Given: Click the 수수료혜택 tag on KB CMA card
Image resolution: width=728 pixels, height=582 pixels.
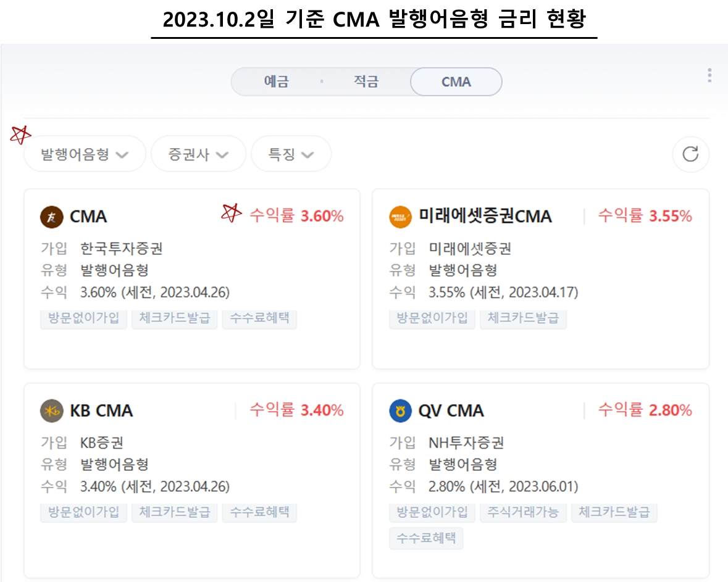Looking at the screenshot, I should click(x=259, y=512).
